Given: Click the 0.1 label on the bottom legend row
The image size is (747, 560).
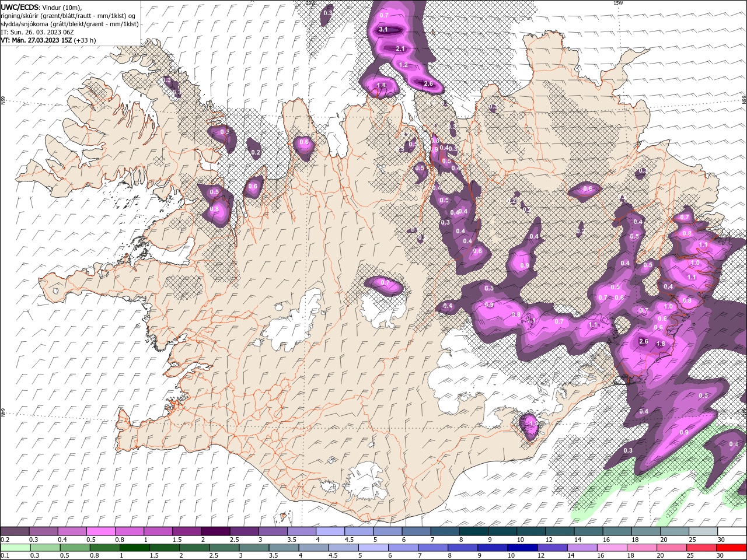Looking at the screenshot, I should (x=5, y=555).
